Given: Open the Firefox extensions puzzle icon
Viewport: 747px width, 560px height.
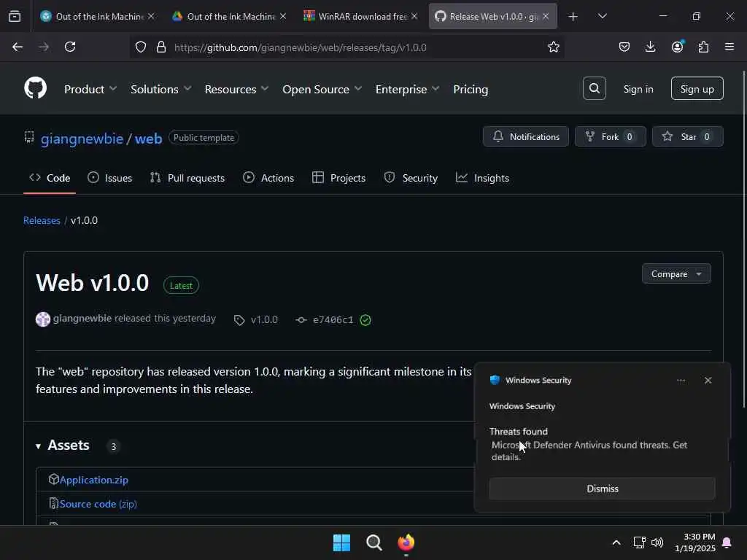Looking at the screenshot, I should pos(703,47).
